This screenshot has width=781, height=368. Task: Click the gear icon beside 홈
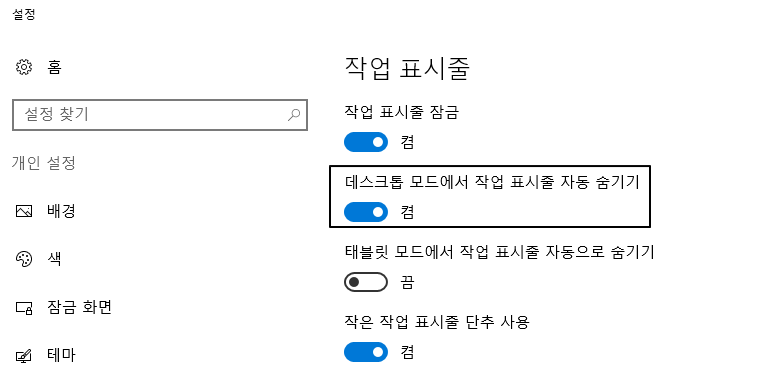[x=24, y=67]
